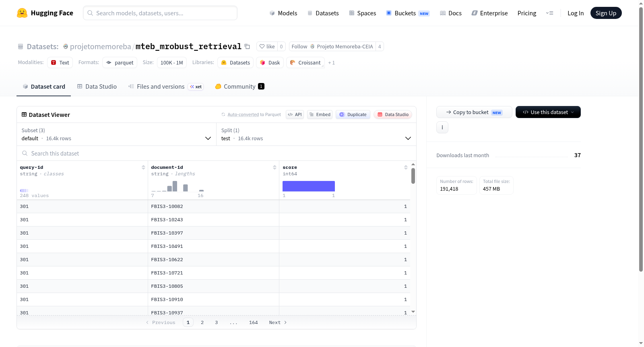Click the score distribution bar

click(x=309, y=186)
